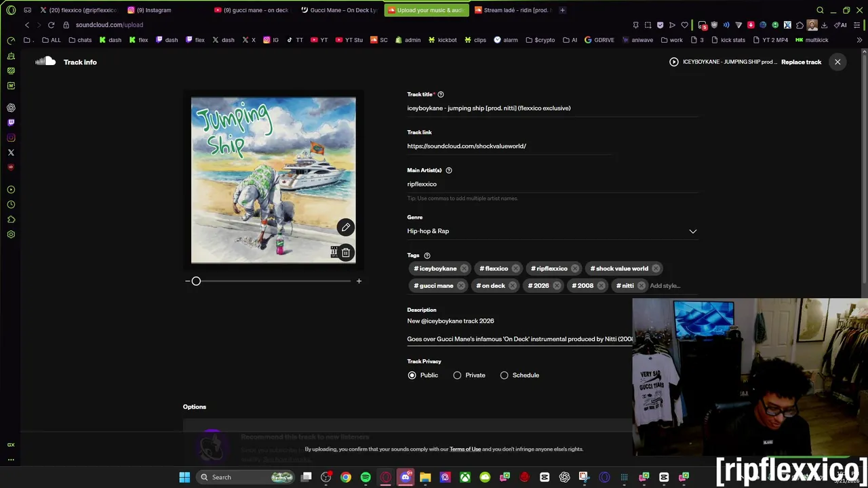
Task: Open the chats bookmark folder
Action: (x=80, y=40)
